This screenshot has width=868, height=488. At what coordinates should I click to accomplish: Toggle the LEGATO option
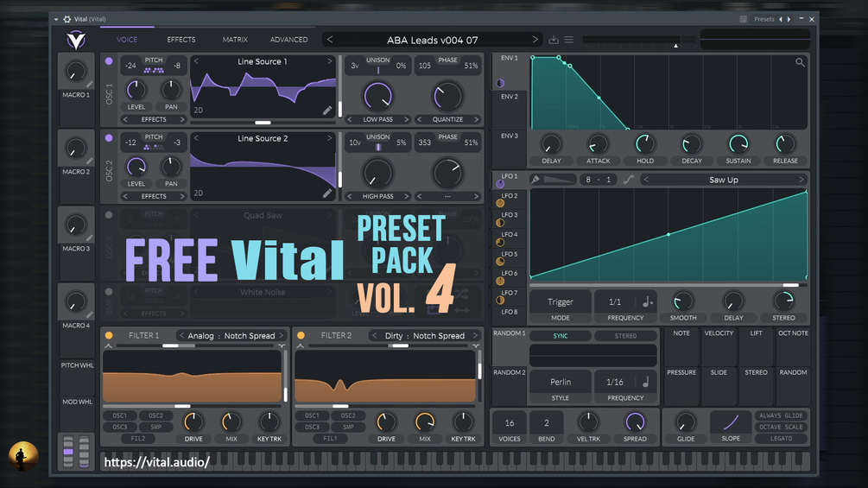(x=781, y=438)
